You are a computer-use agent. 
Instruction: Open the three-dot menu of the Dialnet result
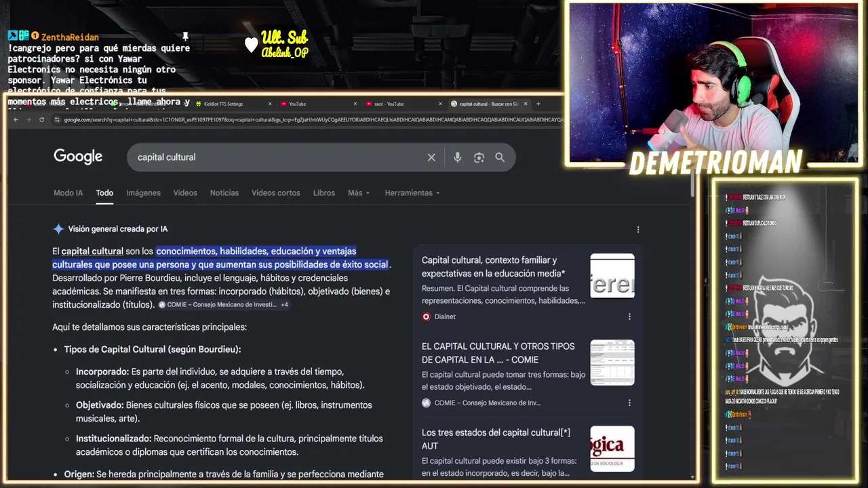[629, 317]
